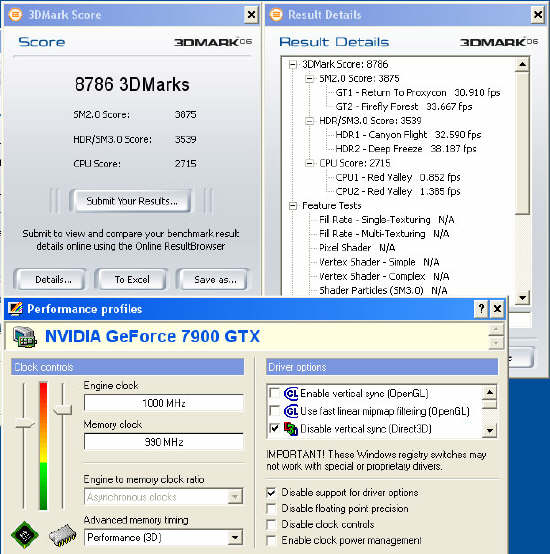Click the scroll up arrow beside GeForce heading
Viewport: 550px width, 554px height.
(x=496, y=330)
